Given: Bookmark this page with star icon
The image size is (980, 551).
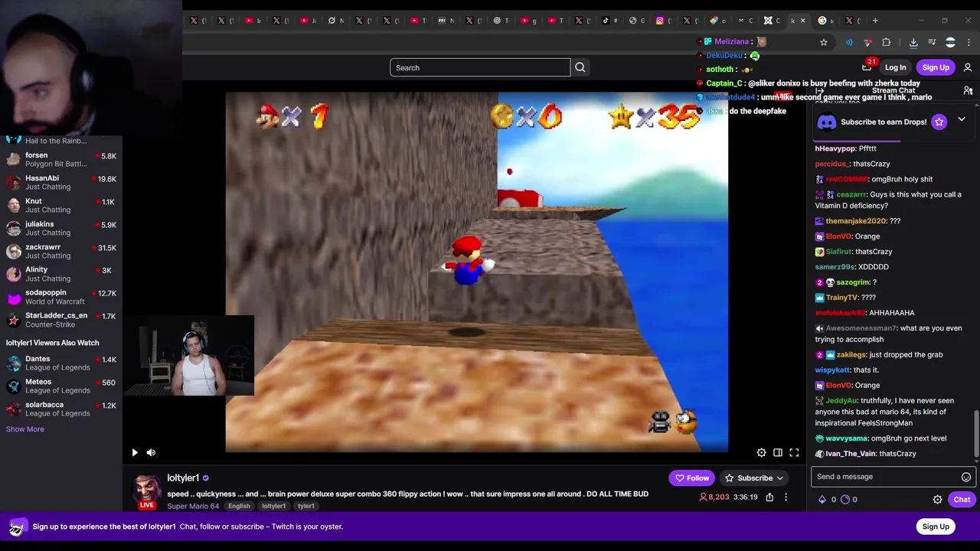Looking at the screenshot, I should click(x=824, y=42).
